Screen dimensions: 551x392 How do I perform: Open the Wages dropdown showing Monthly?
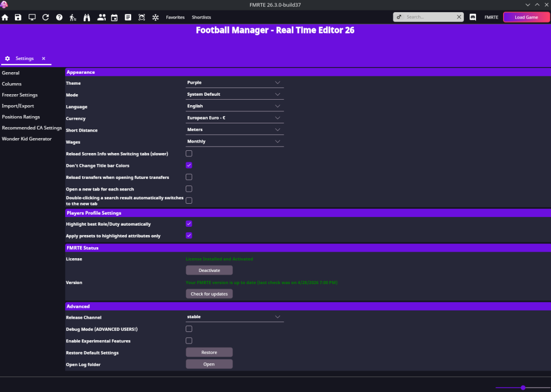point(234,141)
